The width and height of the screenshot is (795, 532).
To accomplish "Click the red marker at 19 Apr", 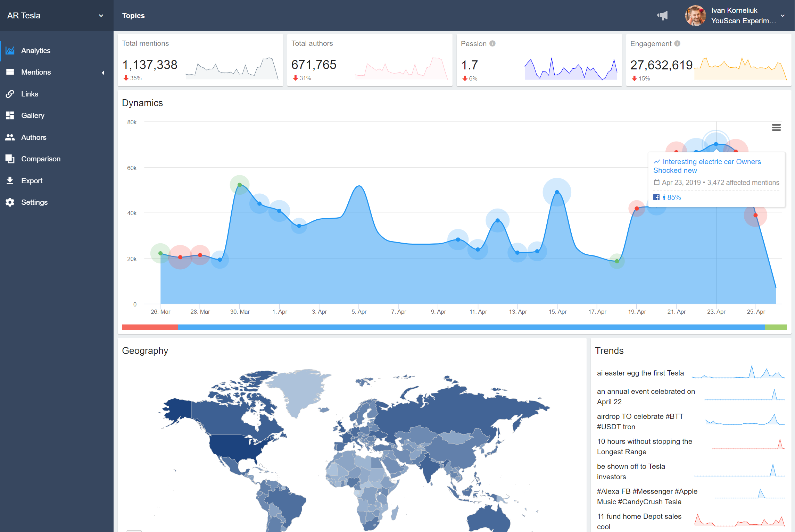I will point(637,208).
